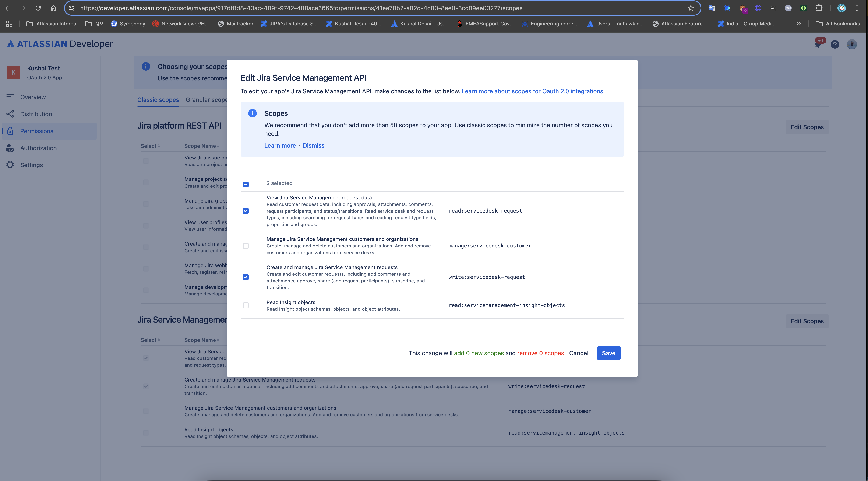868x481 pixels.
Task: Click the browser address bar URL
Action: click(x=301, y=8)
